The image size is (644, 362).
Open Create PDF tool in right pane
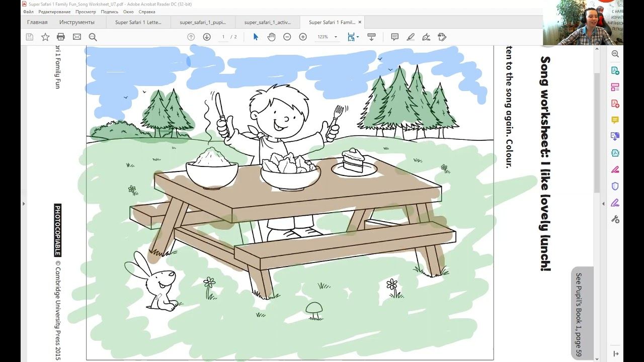(615, 104)
